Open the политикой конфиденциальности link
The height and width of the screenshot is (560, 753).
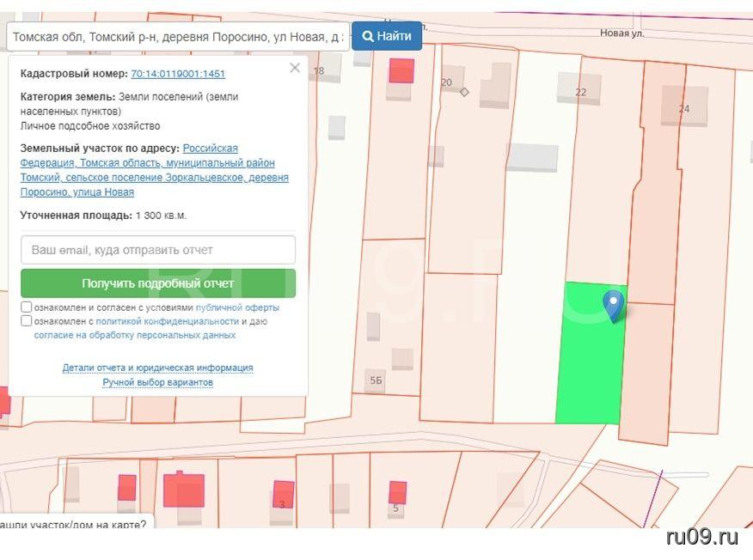pyautogui.click(x=167, y=321)
